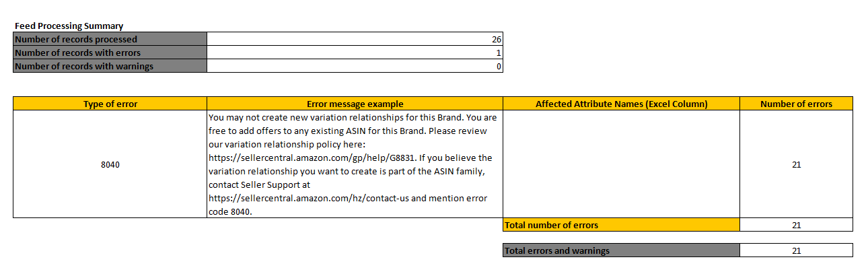
Task: Click the Number of errors column header
Action: tap(796, 104)
